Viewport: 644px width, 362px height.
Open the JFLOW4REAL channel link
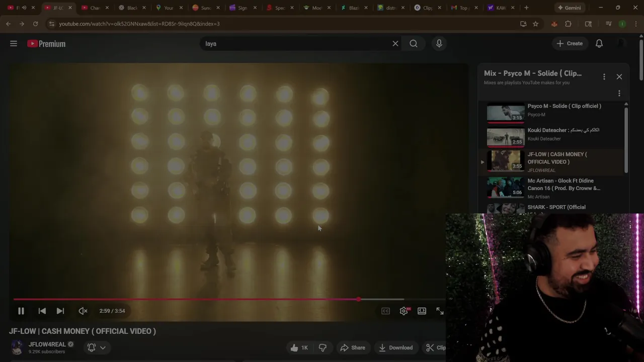point(47,344)
